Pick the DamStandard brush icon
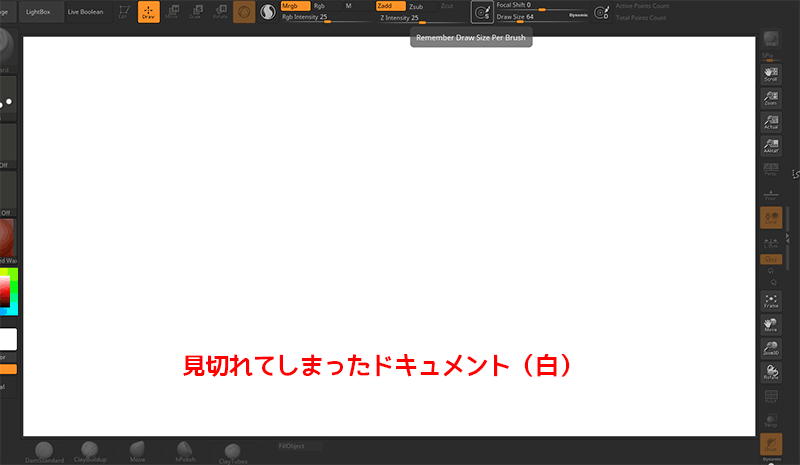Image resolution: width=800 pixels, height=465 pixels. point(44,452)
